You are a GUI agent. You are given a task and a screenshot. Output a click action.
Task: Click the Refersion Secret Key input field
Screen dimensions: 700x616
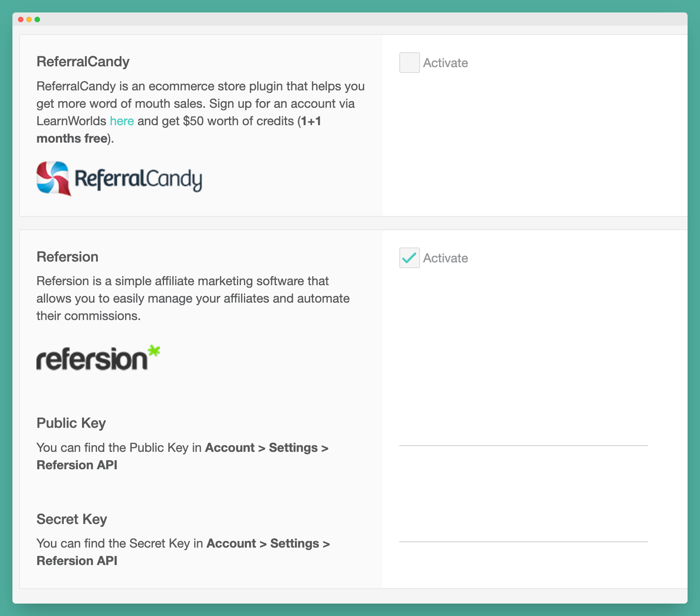tap(523, 532)
